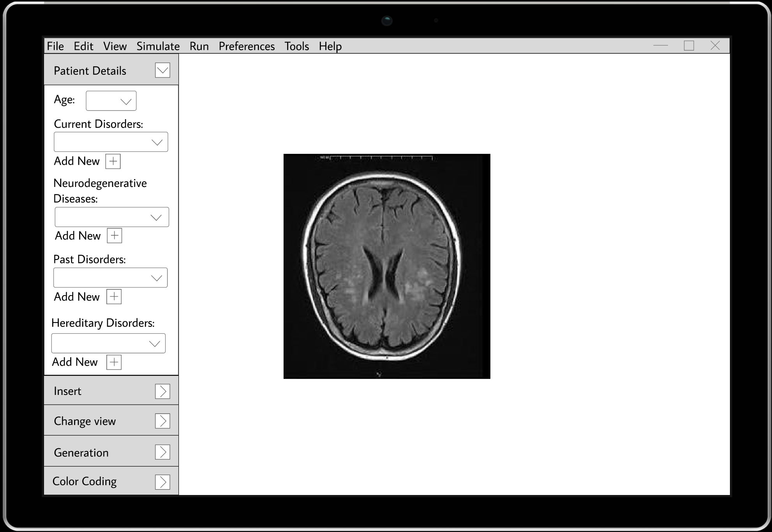This screenshot has width=772, height=532.
Task: Select the brain MRI scan image
Action: 386,266
